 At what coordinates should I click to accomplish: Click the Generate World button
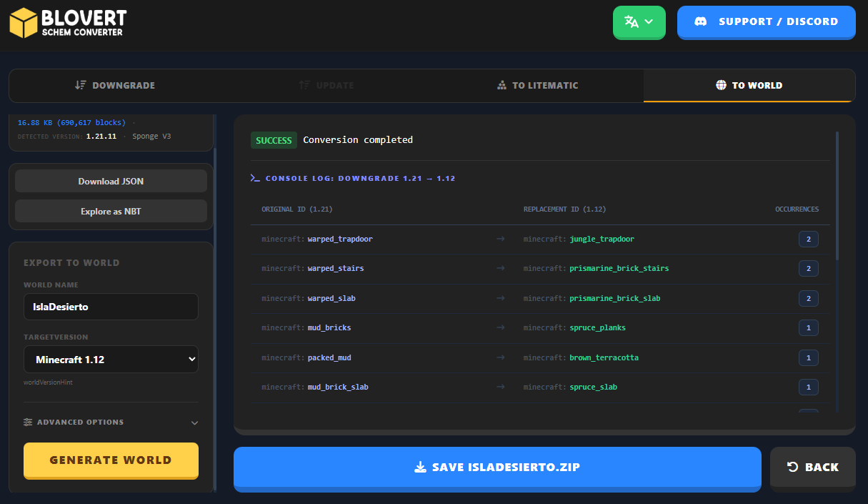(111, 460)
